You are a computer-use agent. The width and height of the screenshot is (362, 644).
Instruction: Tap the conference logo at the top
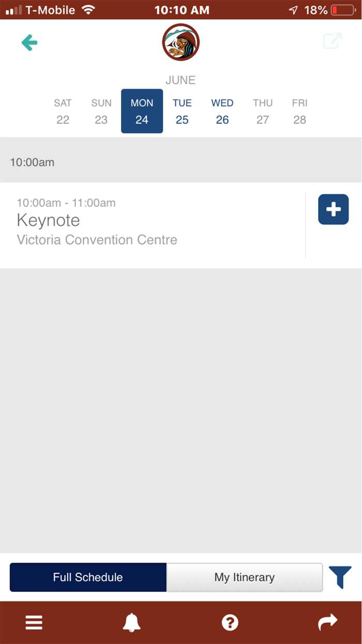pyautogui.click(x=180, y=42)
